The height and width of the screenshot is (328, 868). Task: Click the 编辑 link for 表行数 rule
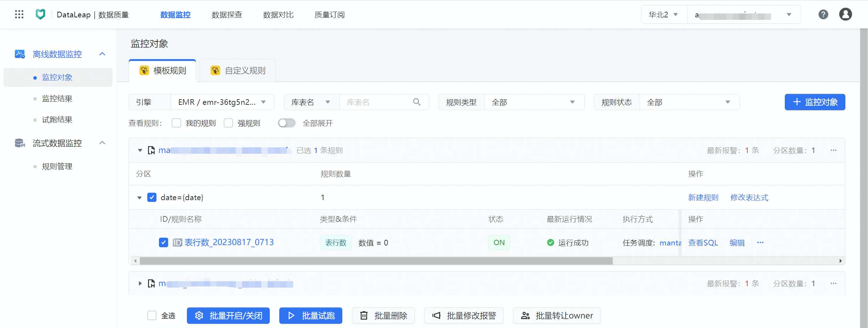point(737,243)
